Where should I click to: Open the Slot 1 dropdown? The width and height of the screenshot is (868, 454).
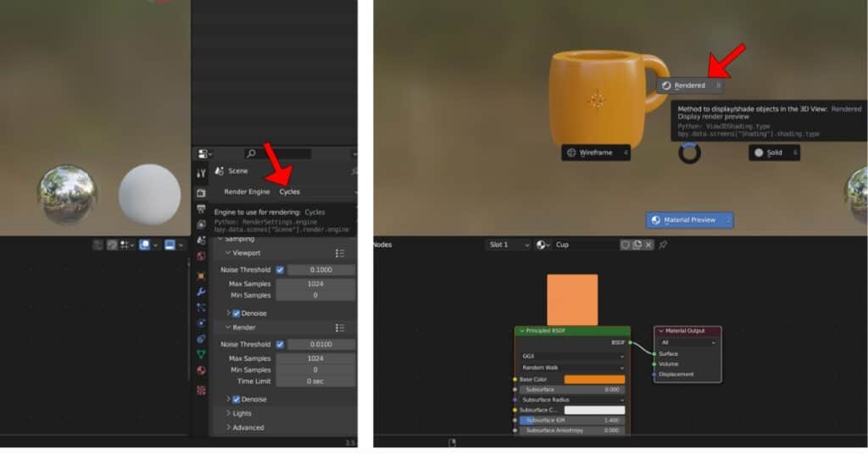coord(507,245)
